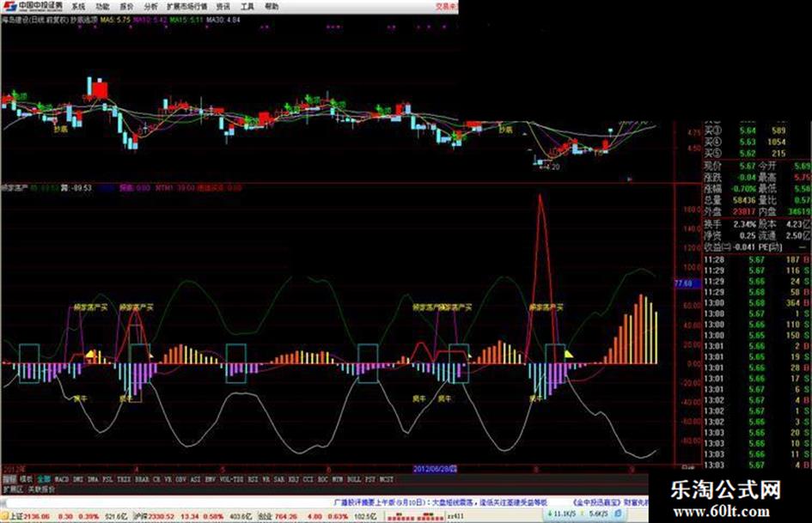Switch to the ROC indicator
This screenshot has width=812, height=523.
click(322, 479)
